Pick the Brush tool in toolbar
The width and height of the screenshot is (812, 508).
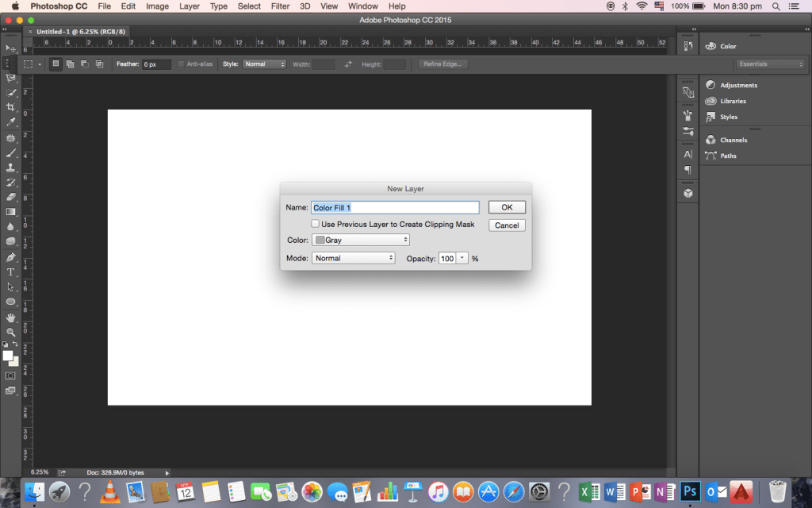tap(11, 152)
